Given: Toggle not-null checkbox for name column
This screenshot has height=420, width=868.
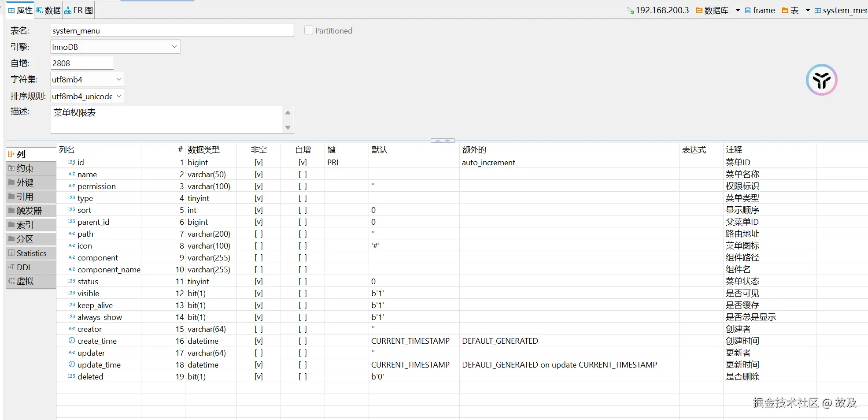Looking at the screenshot, I should click(259, 175).
